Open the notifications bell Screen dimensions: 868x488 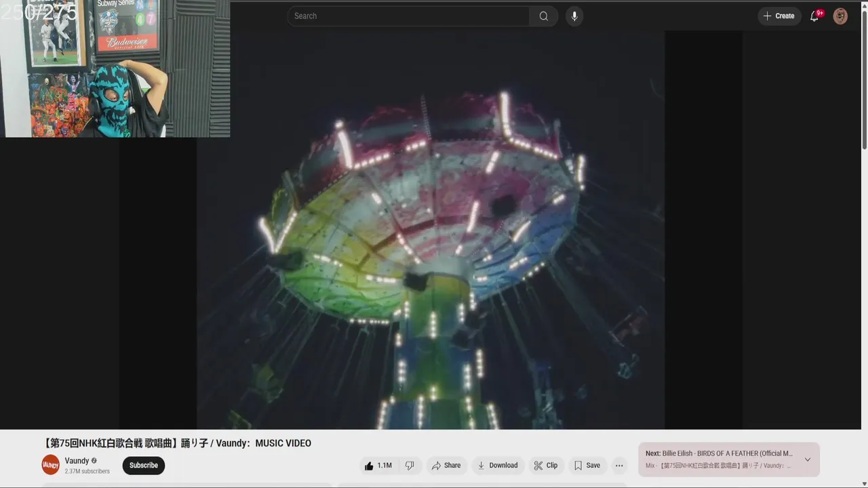(x=814, y=16)
